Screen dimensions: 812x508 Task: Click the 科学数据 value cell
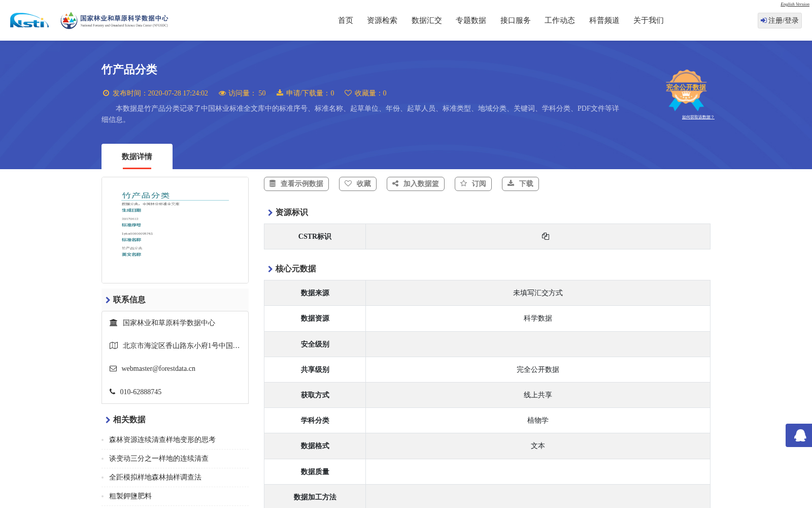coord(538,319)
